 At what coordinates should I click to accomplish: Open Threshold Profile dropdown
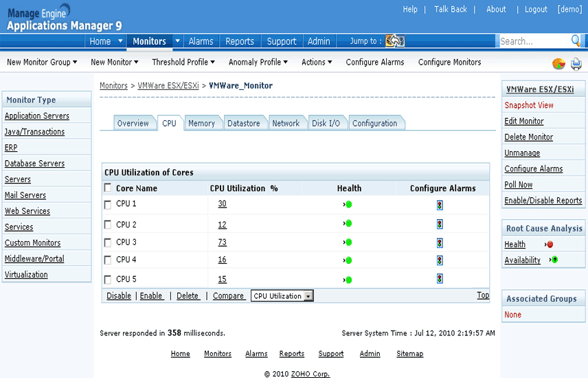tap(183, 63)
